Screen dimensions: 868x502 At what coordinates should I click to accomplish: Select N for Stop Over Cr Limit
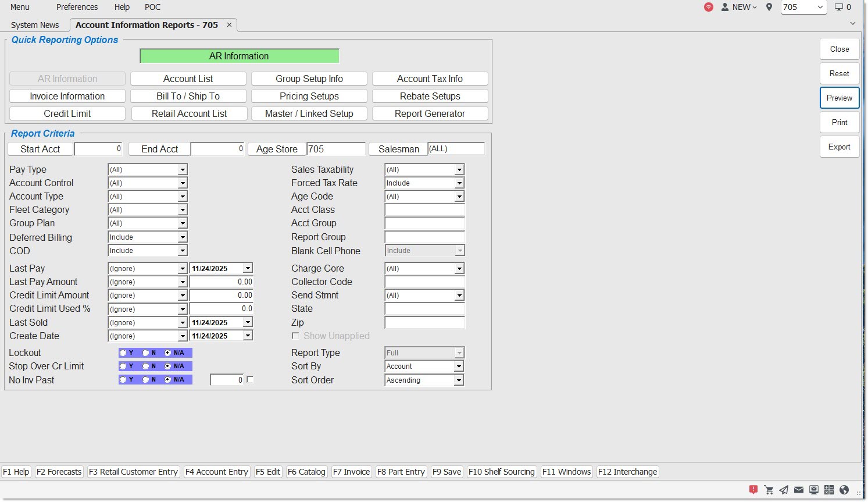coord(146,366)
